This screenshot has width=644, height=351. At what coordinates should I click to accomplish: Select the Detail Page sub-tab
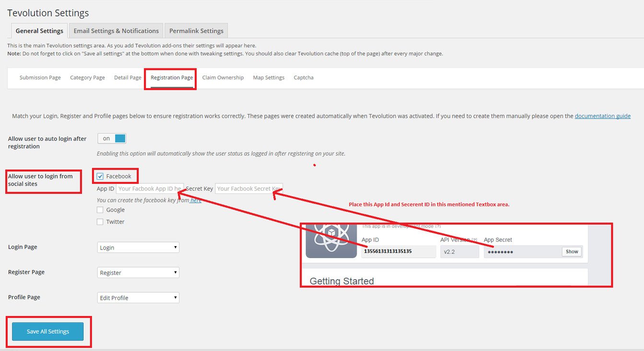[x=128, y=78]
